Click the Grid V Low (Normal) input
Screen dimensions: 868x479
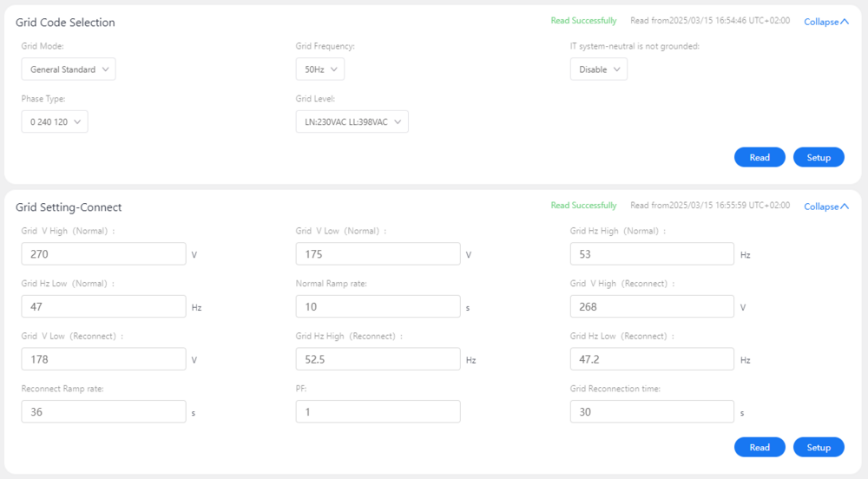tap(378, 254)
